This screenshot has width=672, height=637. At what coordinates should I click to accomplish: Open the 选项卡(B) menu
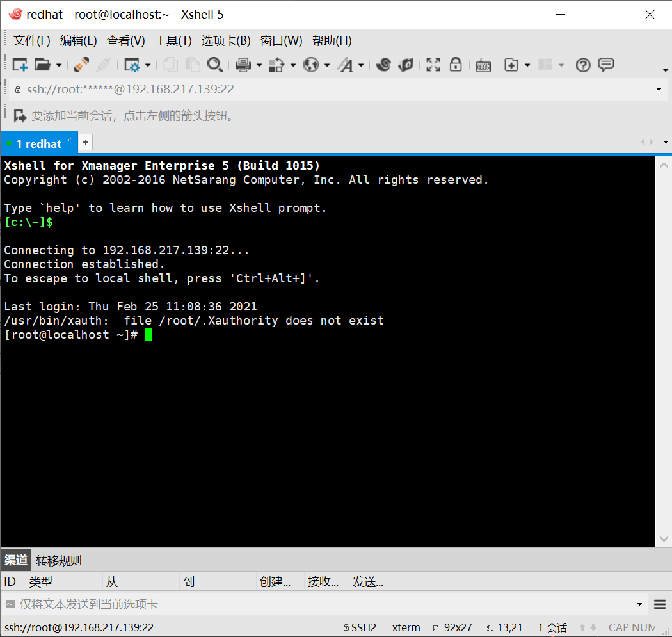tap(226, 41)
